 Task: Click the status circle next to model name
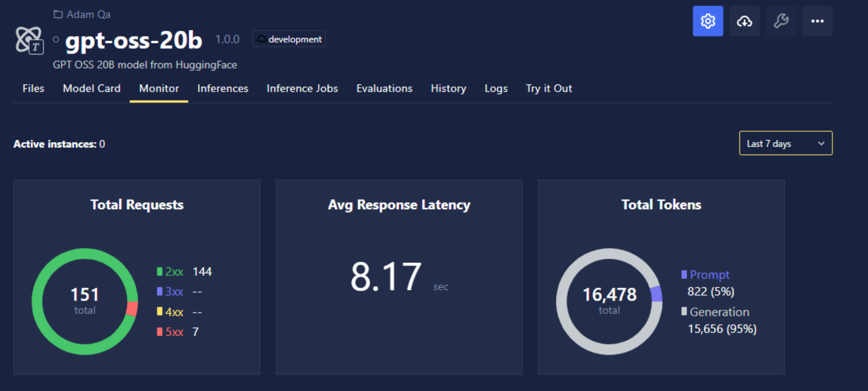click(56, 39)
